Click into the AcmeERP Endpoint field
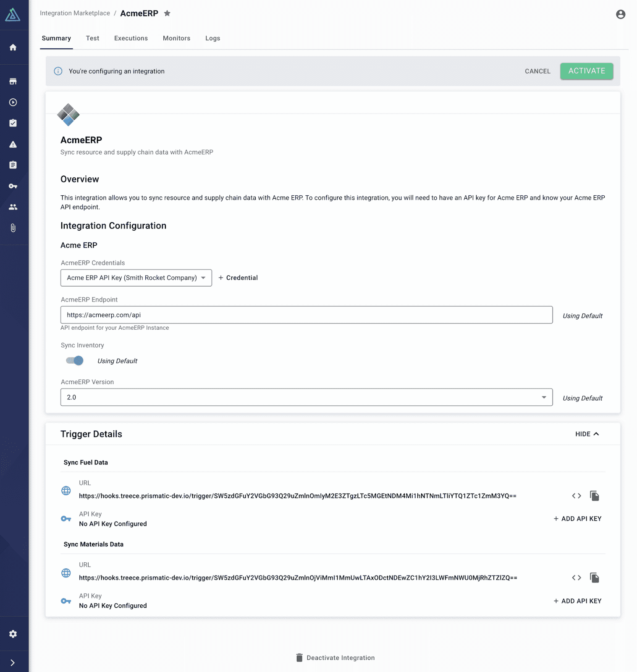This screenshot has height=672, width=637. [306, 315]
